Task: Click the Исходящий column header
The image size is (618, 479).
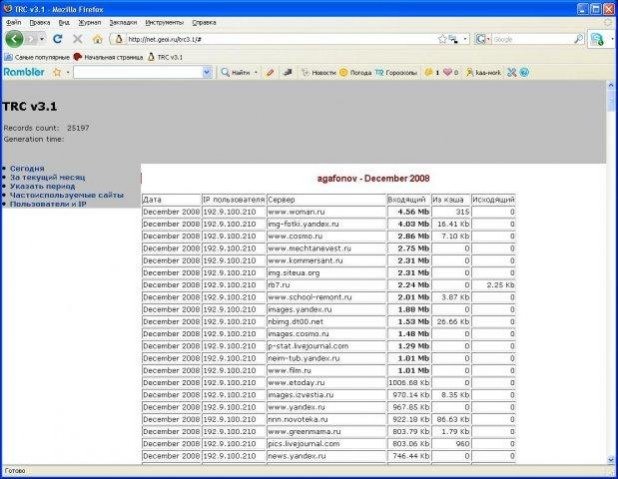Action: pos(493,199)
